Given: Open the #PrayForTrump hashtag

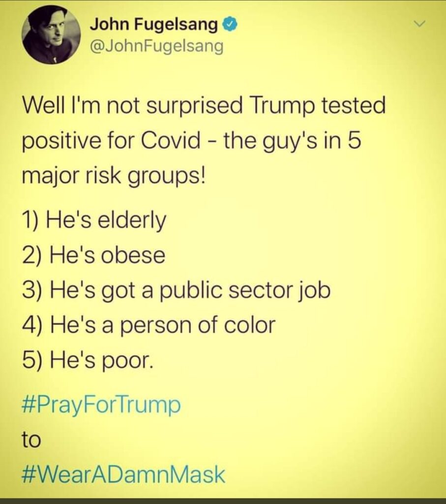Looking at the screenshot, I should tap(101, 405).
